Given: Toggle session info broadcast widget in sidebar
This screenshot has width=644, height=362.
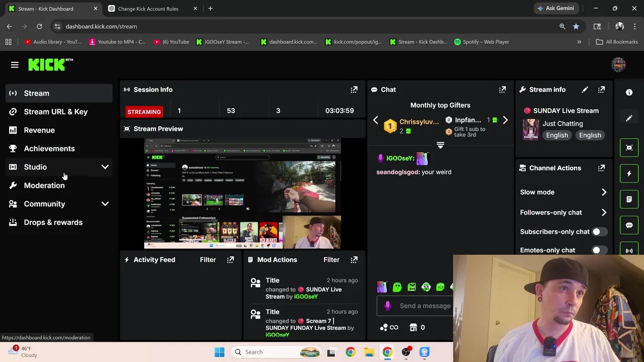Looking at the screenshot, I should [629, 250].
